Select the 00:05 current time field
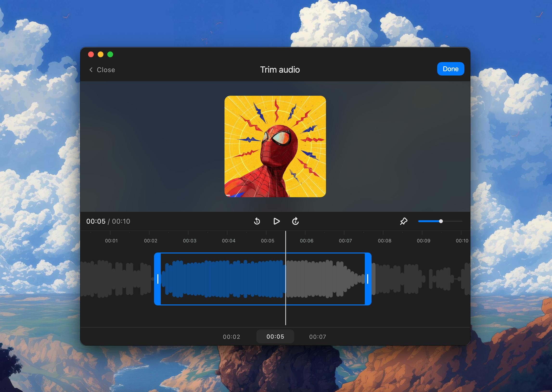 pyautogui.click(x=275, y=336)
